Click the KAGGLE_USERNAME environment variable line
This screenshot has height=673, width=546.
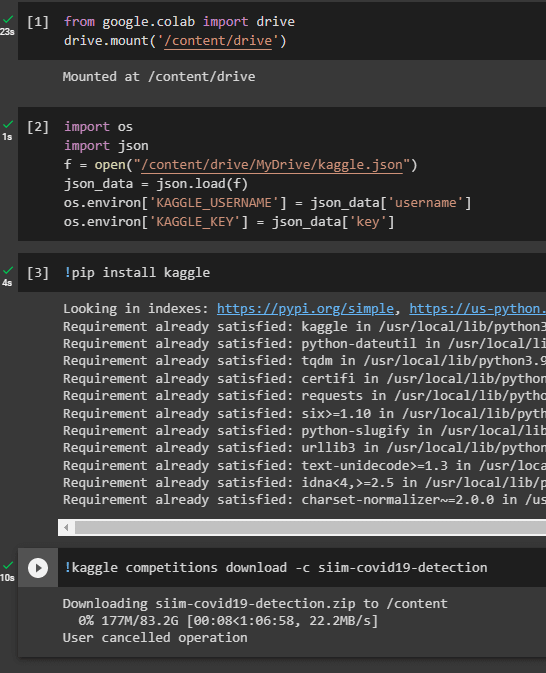(267, 203)
